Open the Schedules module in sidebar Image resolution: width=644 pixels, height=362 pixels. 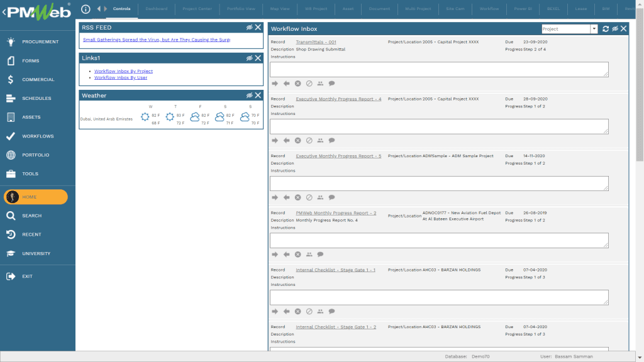tap(37, 98)
